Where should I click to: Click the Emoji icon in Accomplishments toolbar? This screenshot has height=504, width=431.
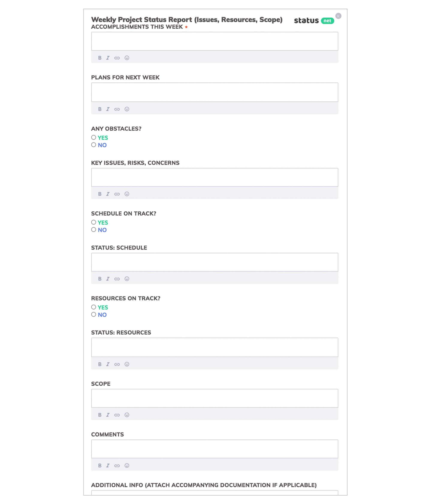(x=127, y=58)
